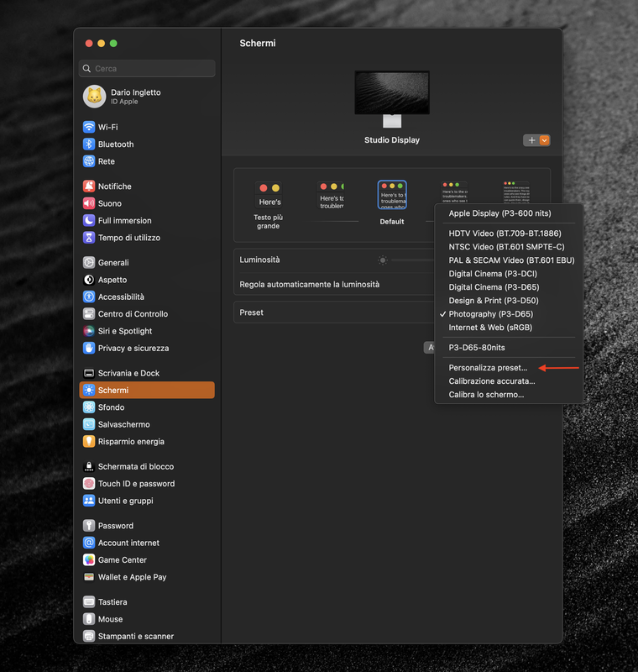638x672 pixels.
Task: Choose HDTV Video (BT.709-BT.1886) preset
Action: 509,234
